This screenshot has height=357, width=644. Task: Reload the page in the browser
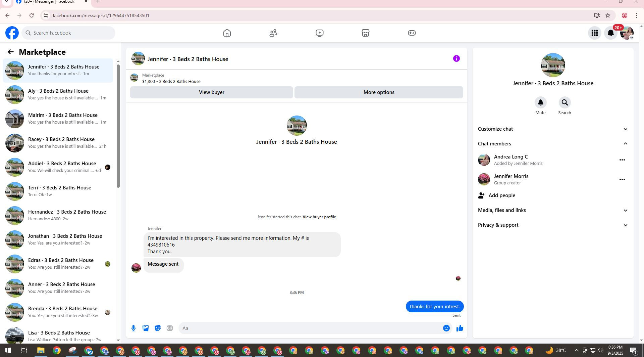(x=32, y=15)
